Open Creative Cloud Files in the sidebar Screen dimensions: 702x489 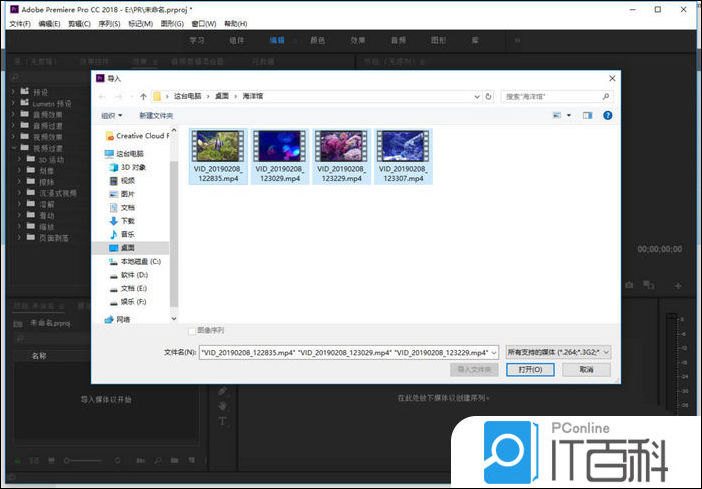141,135
